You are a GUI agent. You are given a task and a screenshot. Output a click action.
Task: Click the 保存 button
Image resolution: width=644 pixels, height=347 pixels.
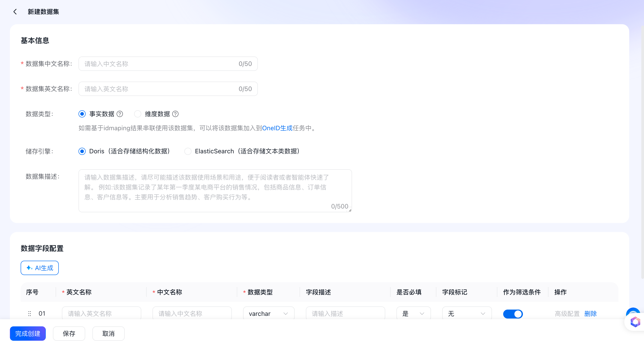click(69, 334)
